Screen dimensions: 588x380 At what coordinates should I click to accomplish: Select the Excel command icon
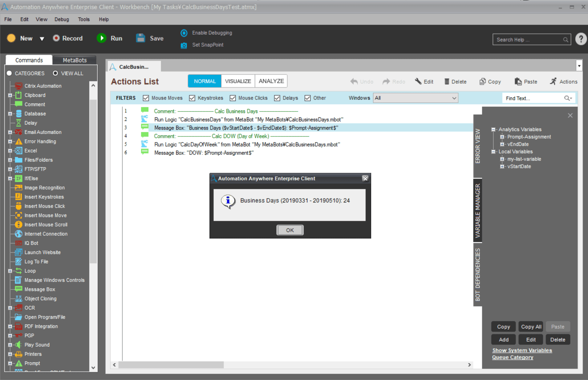click(19, 151)
